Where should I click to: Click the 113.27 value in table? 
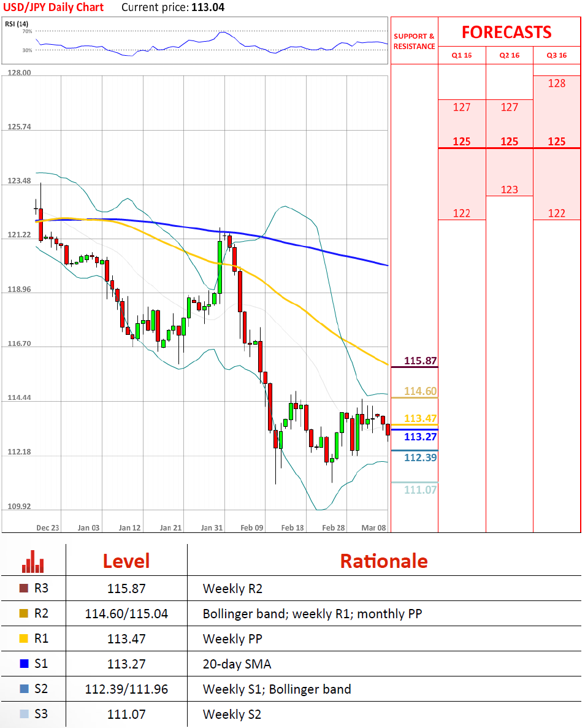(126, 664)
